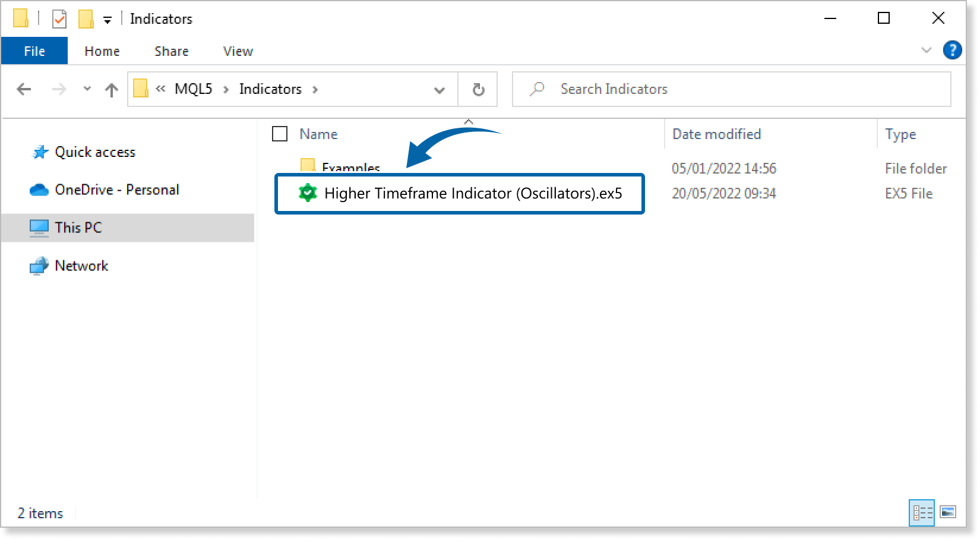This screenshot has width=980, height=542.
Task: Switch to Details view layout
Action: 922,512
